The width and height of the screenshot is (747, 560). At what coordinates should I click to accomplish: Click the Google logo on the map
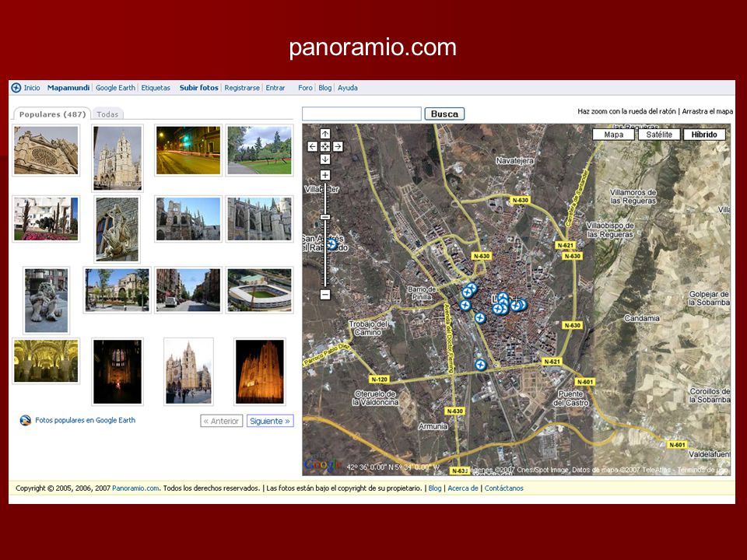[322, 465]
